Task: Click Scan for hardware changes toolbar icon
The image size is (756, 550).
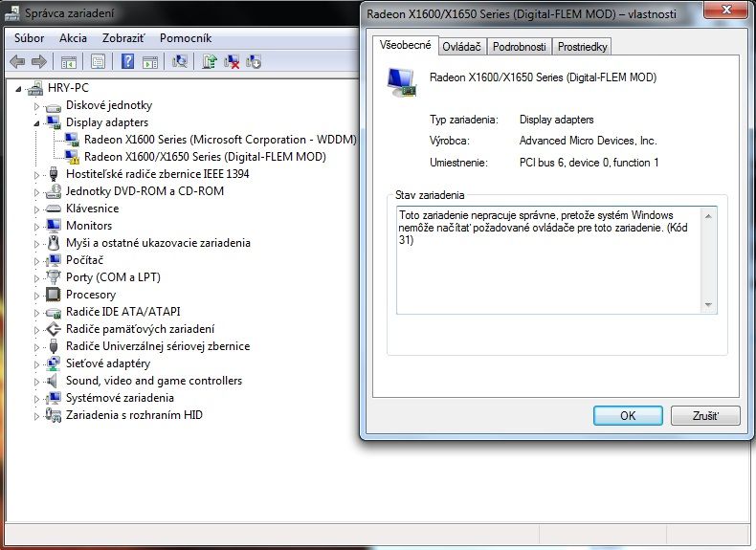Action: pos(180,62)
